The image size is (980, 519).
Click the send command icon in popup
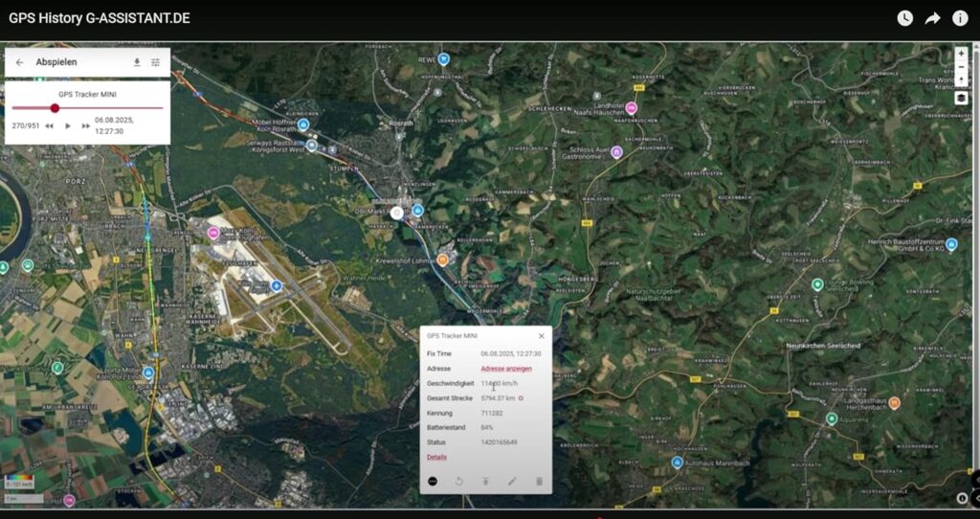[x=485, y=481]
